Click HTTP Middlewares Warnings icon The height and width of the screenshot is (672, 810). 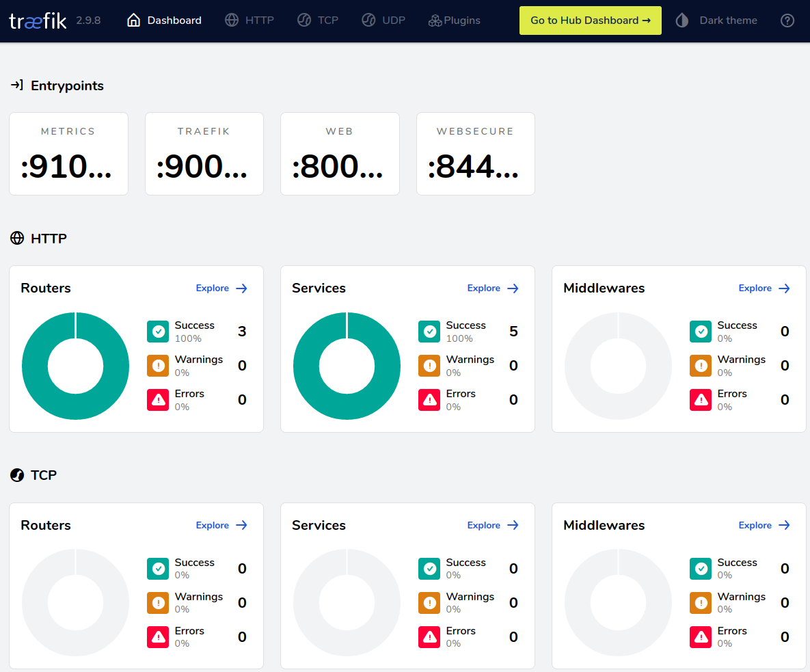(701, 366)
